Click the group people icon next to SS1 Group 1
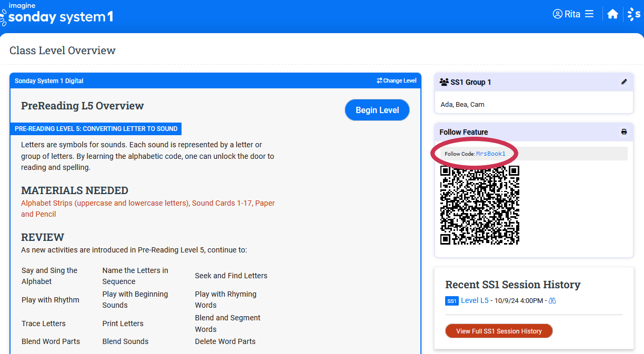 [x=444, y=83]
